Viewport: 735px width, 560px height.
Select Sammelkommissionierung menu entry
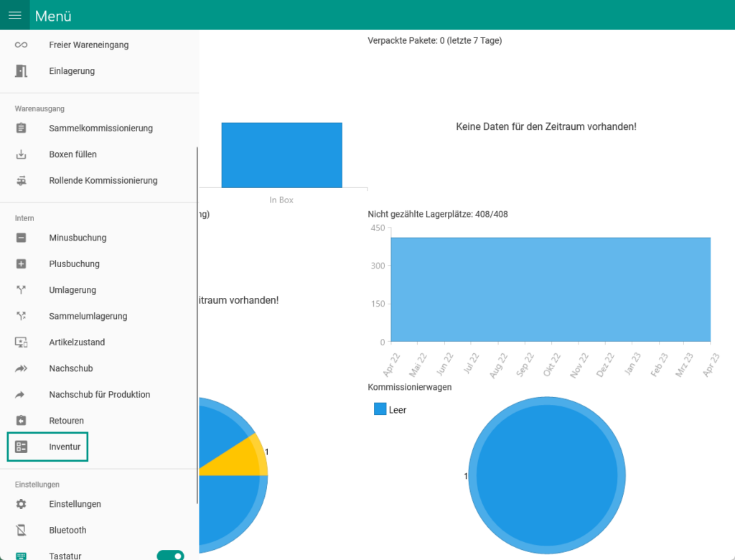[x=100, y=129]
